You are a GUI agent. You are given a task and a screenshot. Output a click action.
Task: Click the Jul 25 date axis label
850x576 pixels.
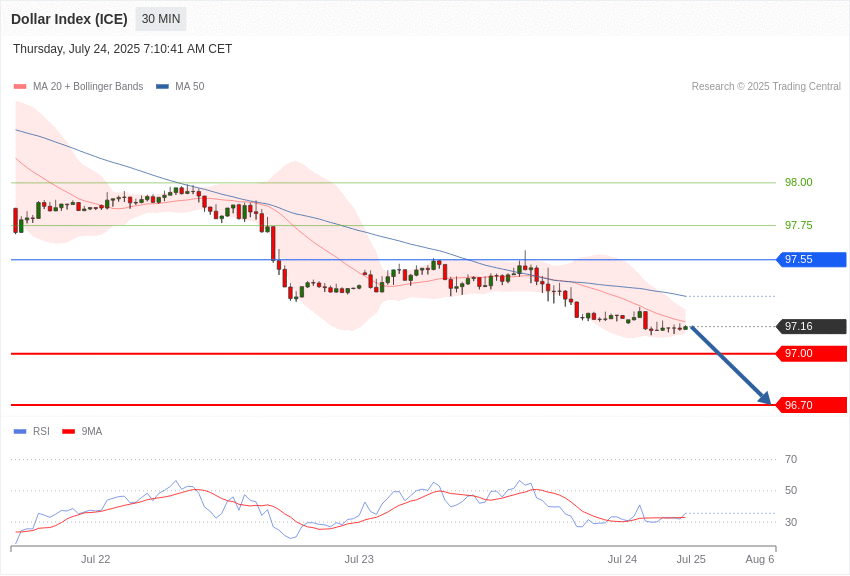(691, 559)
